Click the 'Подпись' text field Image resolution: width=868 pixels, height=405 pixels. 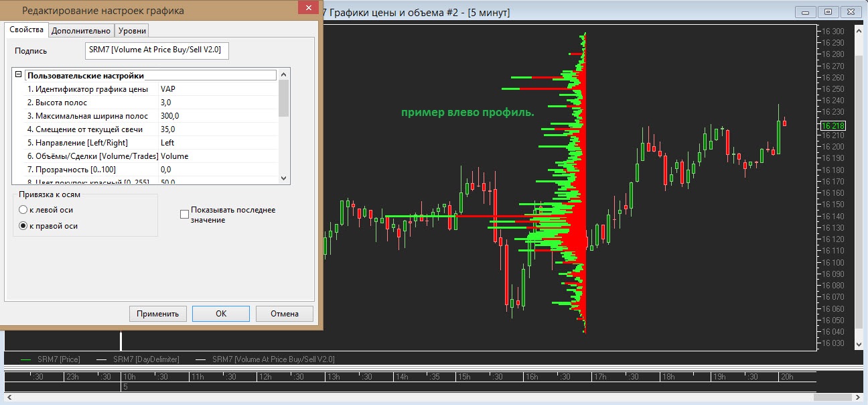click(x=157, y=51)
